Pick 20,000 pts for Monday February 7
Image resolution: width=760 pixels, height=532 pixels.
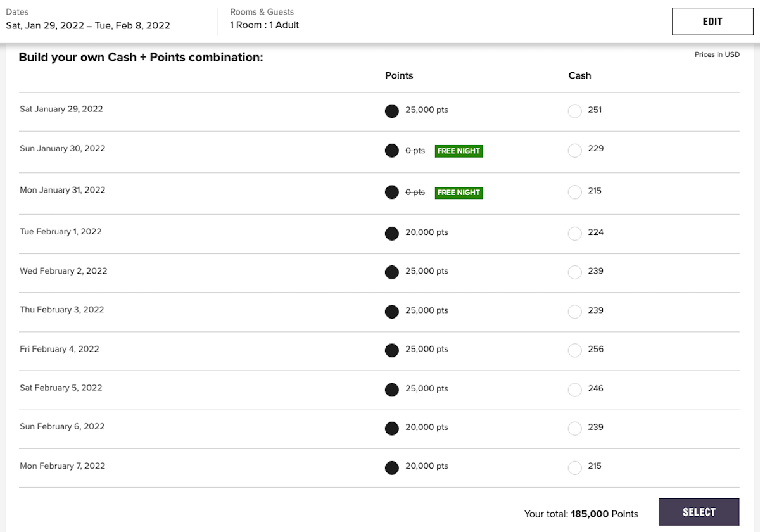392,467
